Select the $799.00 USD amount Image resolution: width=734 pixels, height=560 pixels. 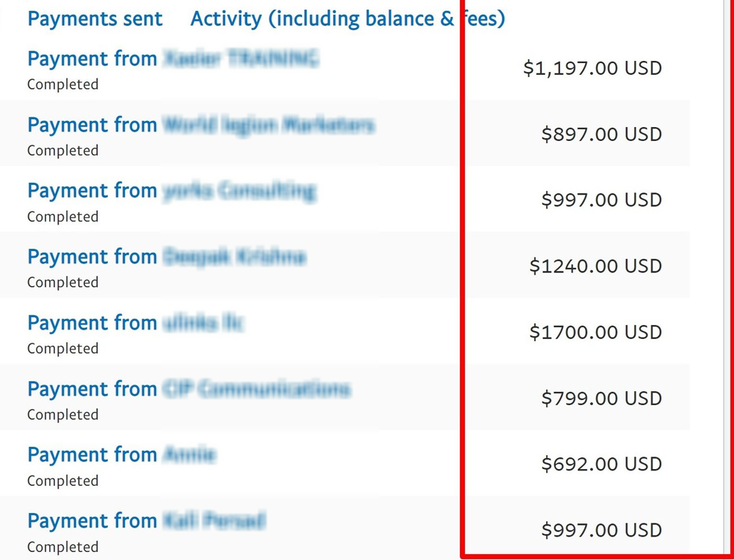click(x=601, y=399)
